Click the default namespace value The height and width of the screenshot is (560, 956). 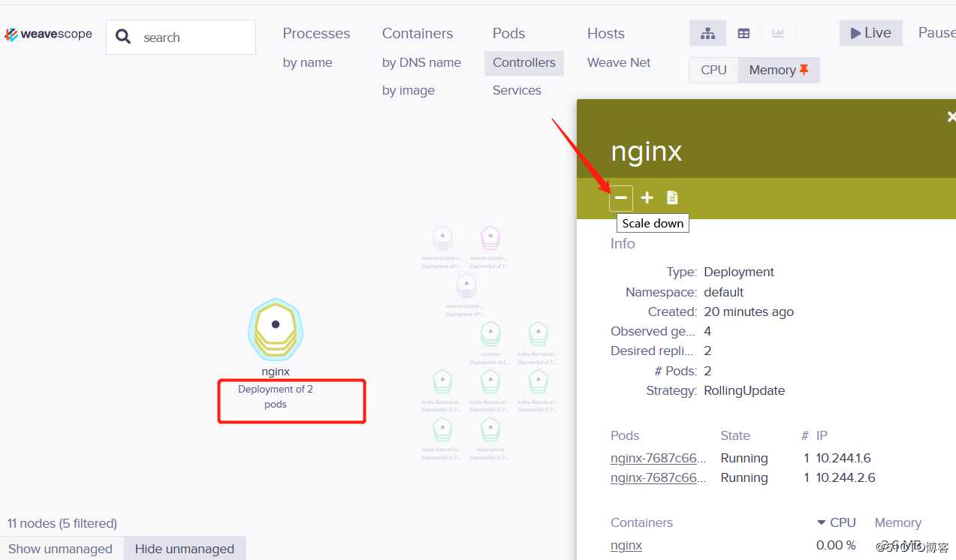(x=724, y=292)
